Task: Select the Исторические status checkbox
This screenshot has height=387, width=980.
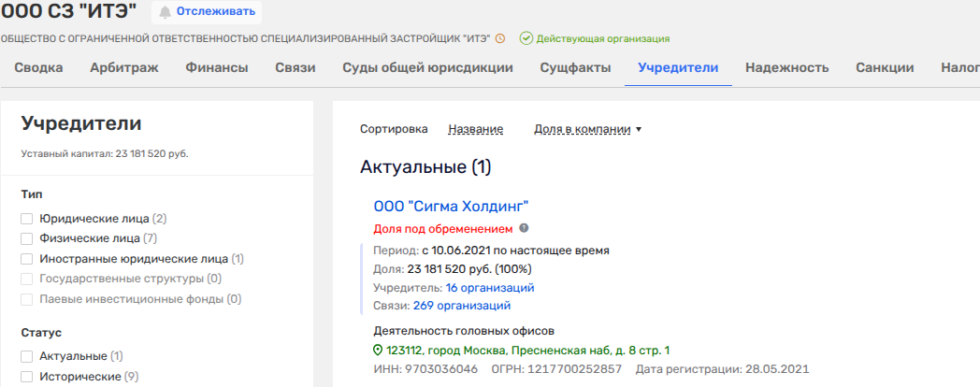Action: [x=27, y=377]
